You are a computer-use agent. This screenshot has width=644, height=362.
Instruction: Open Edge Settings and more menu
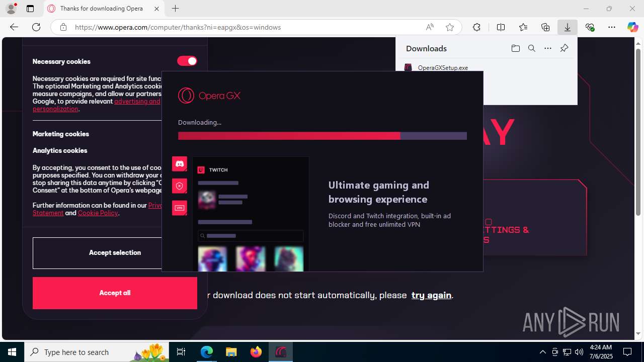click(612, 27)
